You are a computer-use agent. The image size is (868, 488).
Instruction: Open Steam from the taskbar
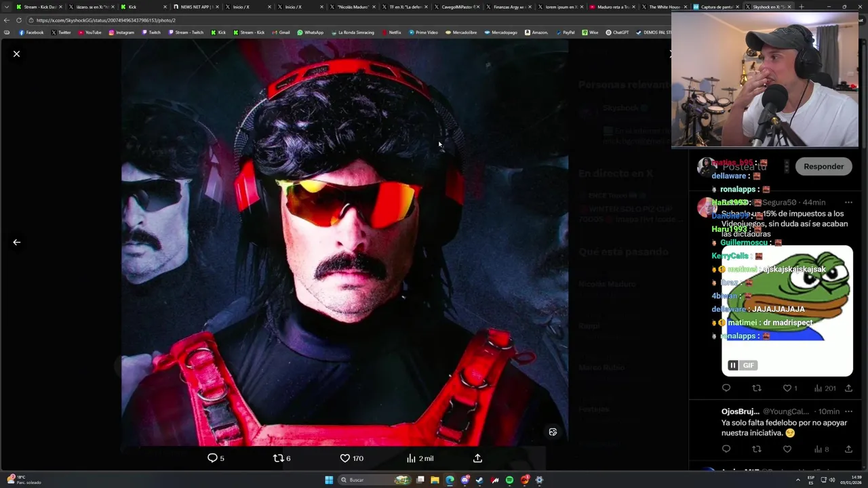point(479,480)
